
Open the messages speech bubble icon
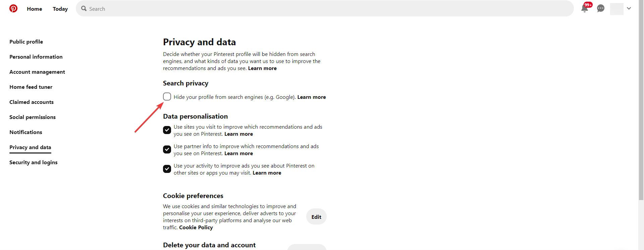(601, 8)
